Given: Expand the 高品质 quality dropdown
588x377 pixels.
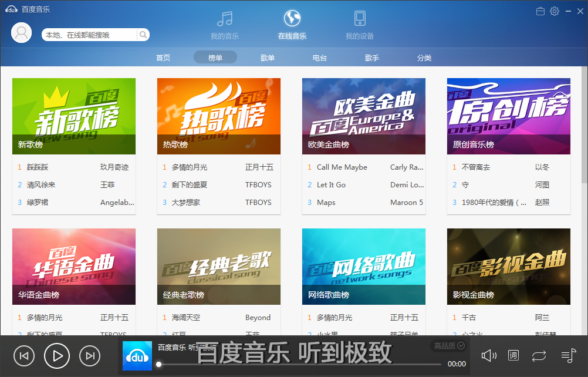Looking at the screenshot, I should click(449, 346).
